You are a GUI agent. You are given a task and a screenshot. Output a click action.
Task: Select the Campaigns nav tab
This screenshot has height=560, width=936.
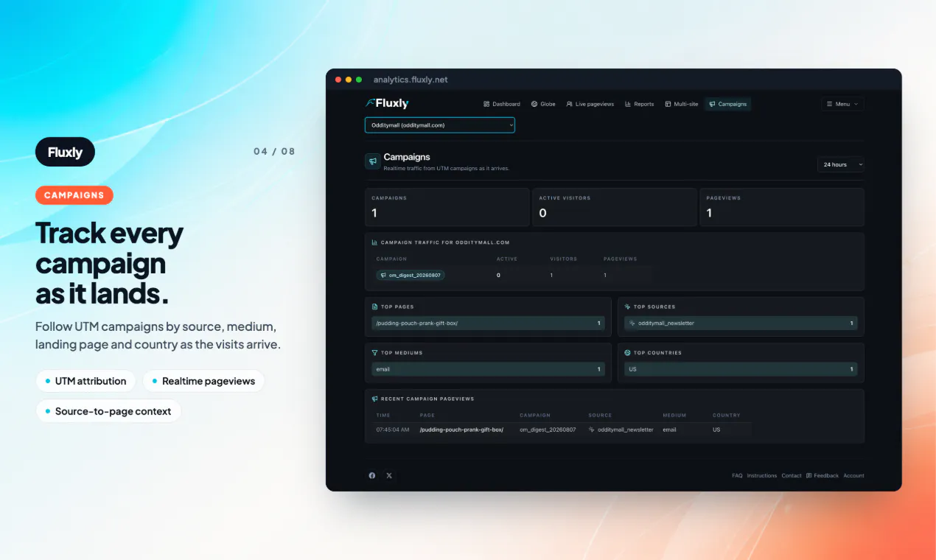727,104
